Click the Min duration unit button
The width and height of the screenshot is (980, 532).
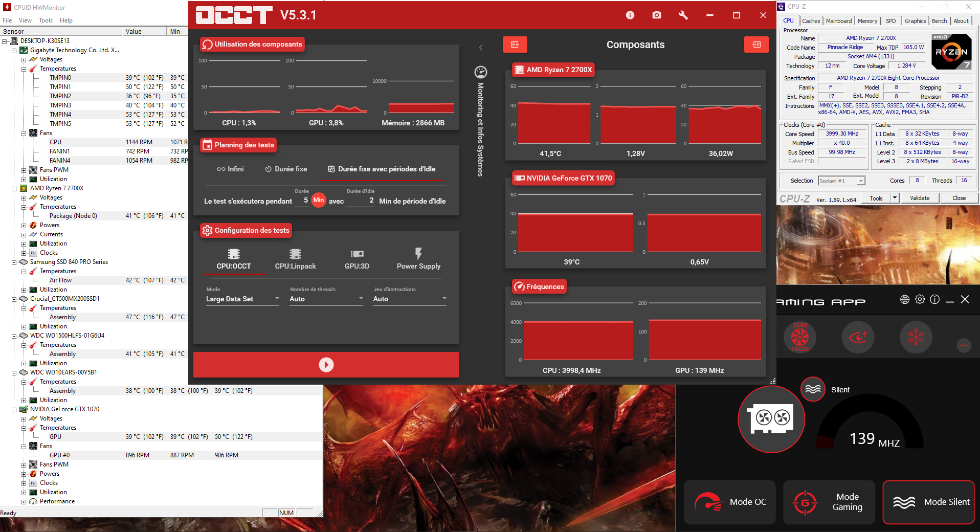point(319,200)
